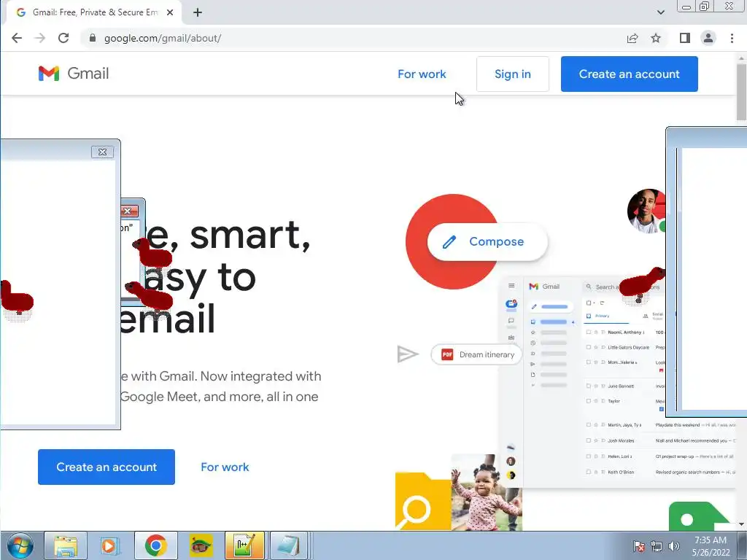The image size is (747, 560).
Task: Open the Windows Start menu
Action: 20,545
